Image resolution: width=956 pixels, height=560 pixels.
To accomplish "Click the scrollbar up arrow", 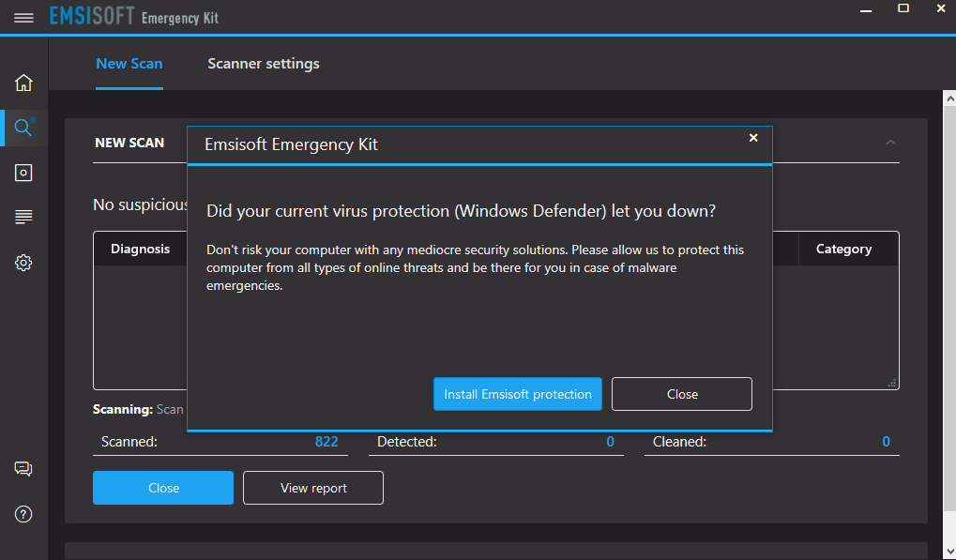I will [948, 98].
